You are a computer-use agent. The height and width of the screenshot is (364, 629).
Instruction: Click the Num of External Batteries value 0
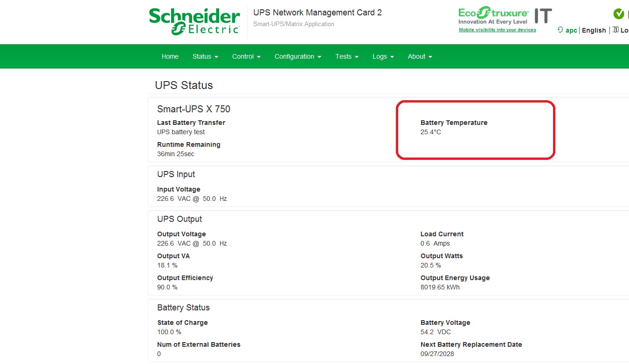click(x=159, y=354)
